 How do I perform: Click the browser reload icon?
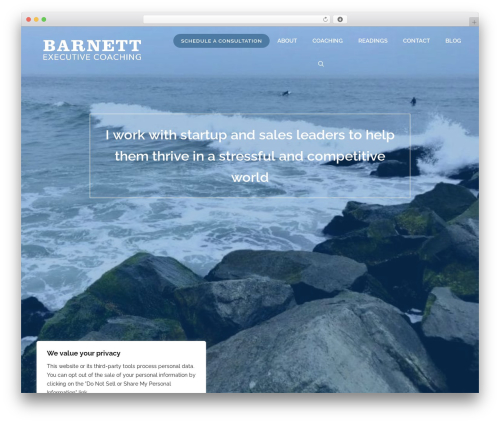pos(325,20)
